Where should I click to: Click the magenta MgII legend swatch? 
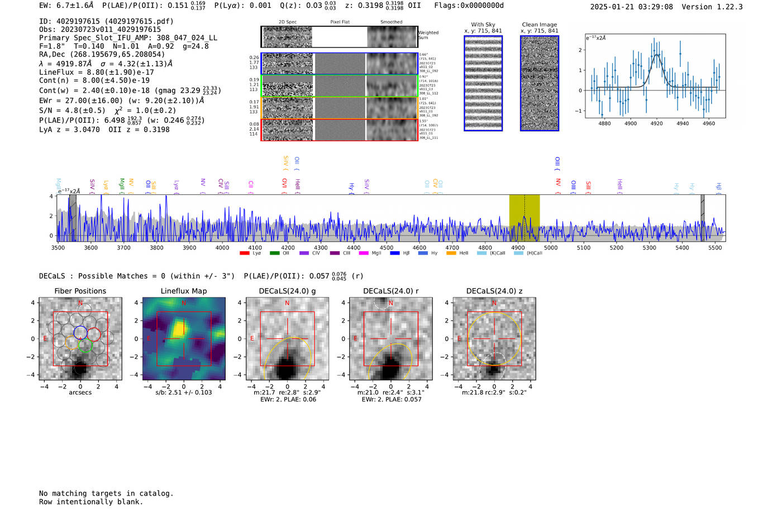click(x=363, y=253)
